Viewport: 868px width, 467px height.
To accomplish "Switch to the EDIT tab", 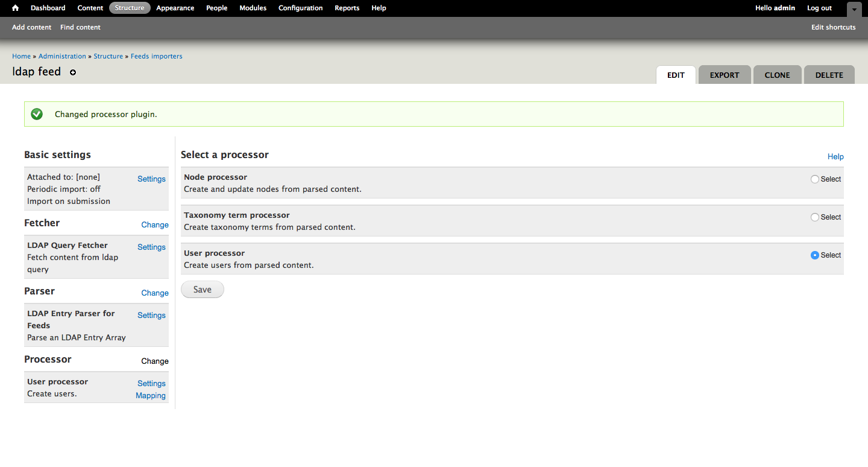I will pos(676,75).
